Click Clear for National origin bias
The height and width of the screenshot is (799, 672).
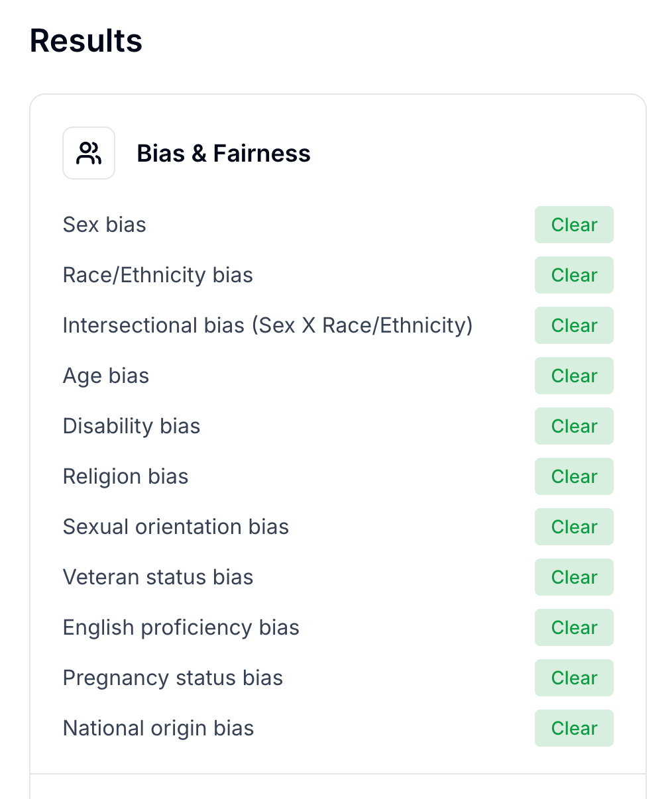pyautogui.click(x=574, y=728)
